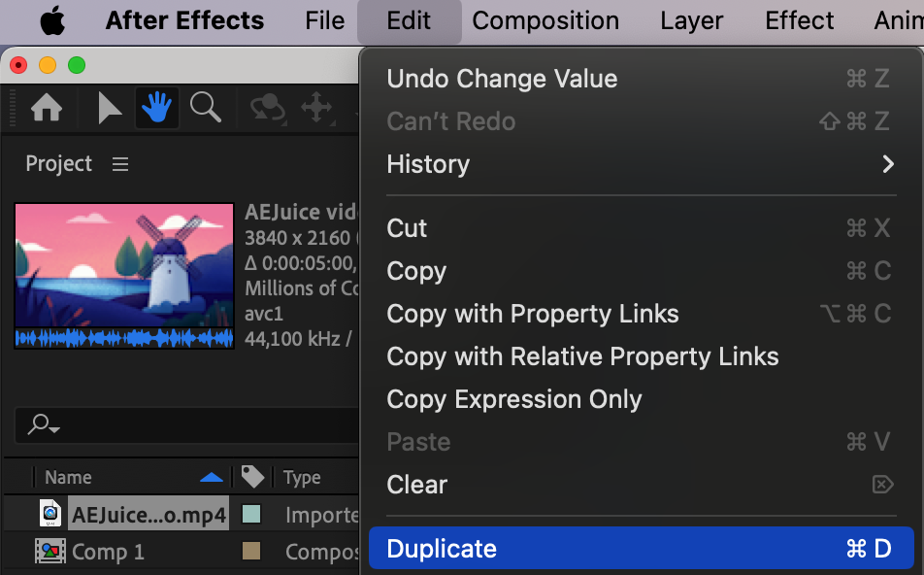Open the Composition menu
The width and height of the screenshot is (924, 575).
pyautogui.click(x=545, y=21)
